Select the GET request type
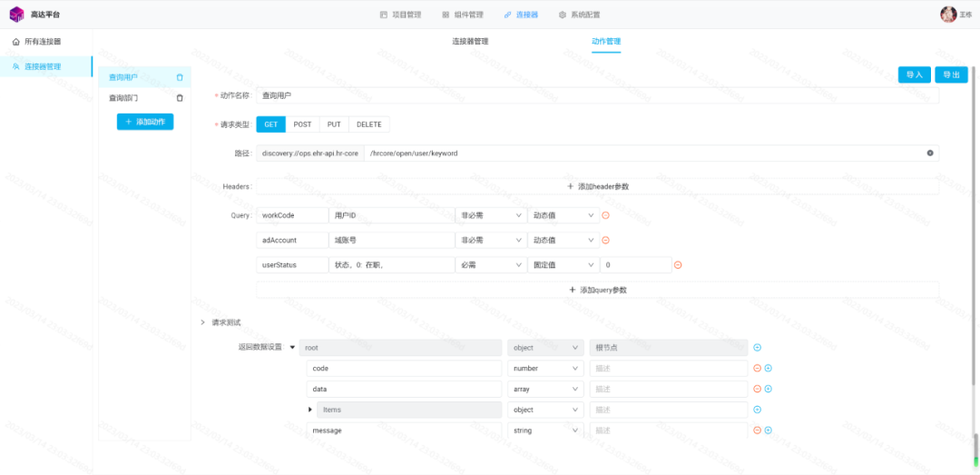The image size is (980, 475). pyautogui.click(x=271, y=124)
